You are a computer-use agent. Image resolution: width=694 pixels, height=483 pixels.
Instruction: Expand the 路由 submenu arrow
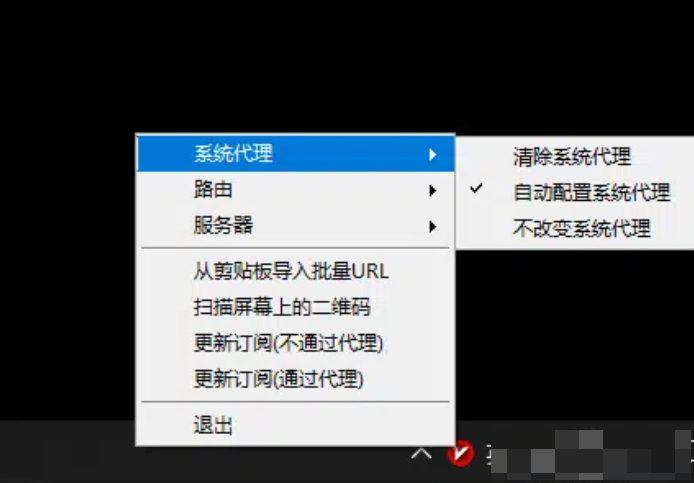point(432,191)
